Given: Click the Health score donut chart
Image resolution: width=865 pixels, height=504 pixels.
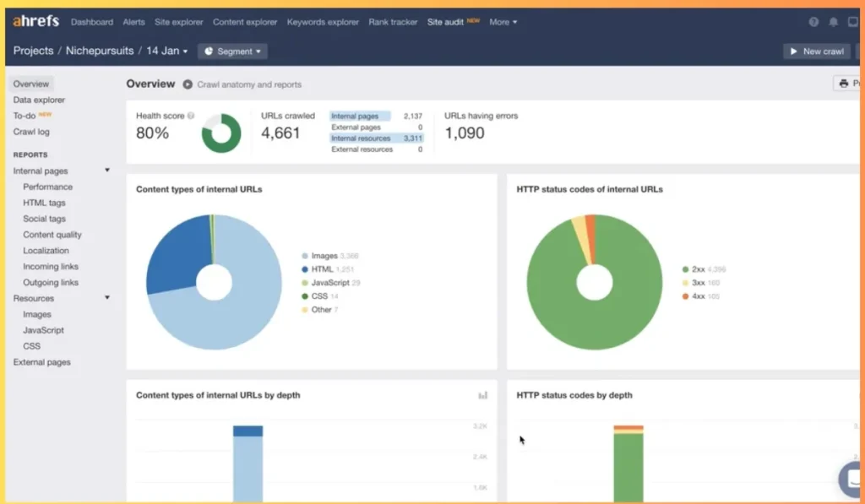Looking at the screenshot, I should (221, 133).
